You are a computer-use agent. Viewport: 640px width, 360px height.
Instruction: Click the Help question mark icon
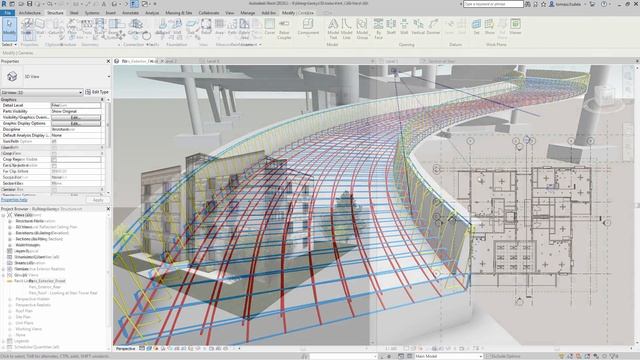click(x=604, y=4)
